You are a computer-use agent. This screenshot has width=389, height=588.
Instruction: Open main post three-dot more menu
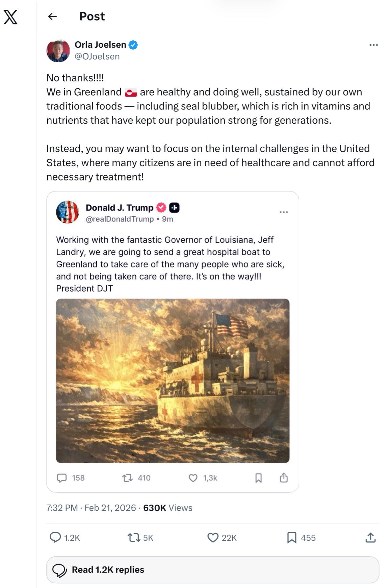pyautogui.click(x=373, y=45)
